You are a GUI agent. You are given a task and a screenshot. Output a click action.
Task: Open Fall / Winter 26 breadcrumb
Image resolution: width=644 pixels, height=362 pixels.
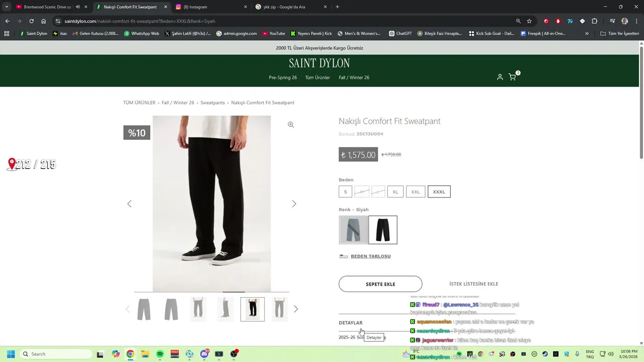[x=178, y=103]
